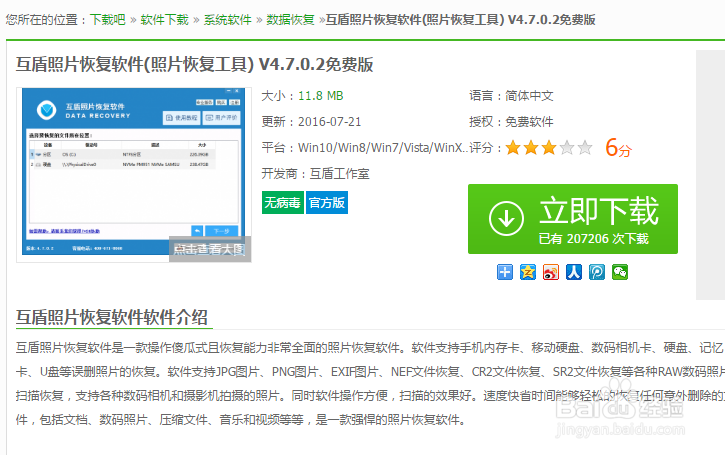Screen dimensions: 725x455
Task: Click the page title 互盾照片恢复软件 V4.7.0.2免费版
Action: tap(195, 64)
